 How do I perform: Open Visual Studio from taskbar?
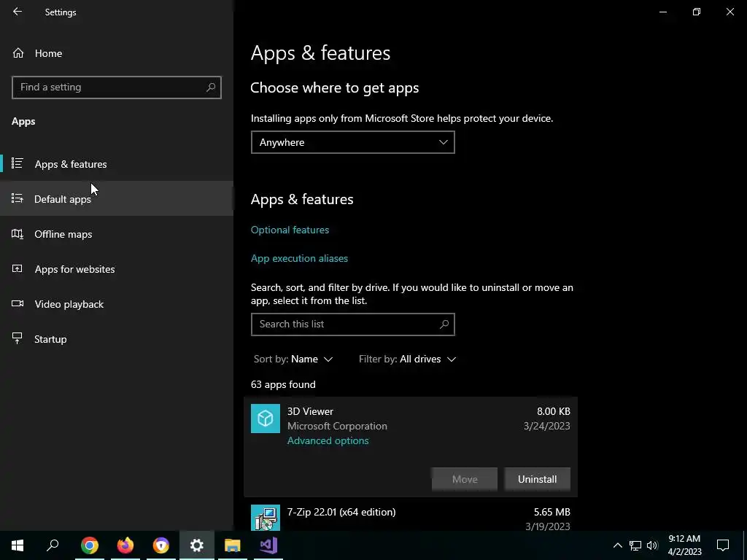(268, 545)
